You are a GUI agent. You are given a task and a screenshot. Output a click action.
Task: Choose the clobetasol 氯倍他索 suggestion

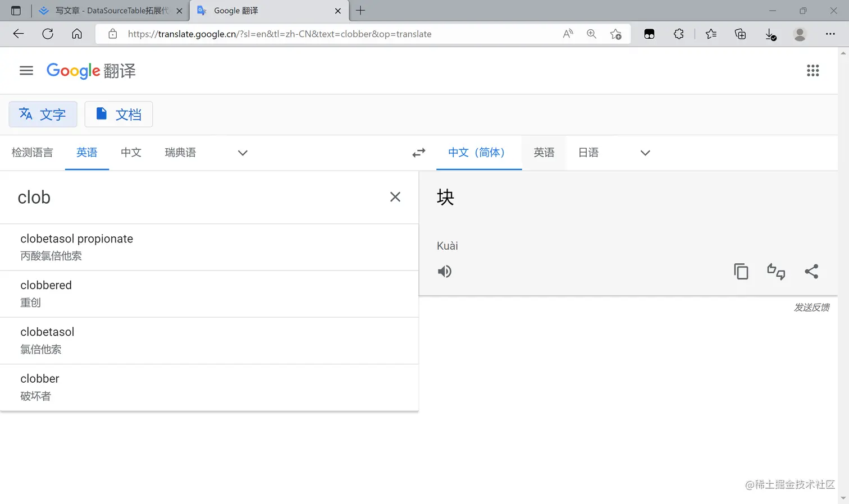[209, 341]
